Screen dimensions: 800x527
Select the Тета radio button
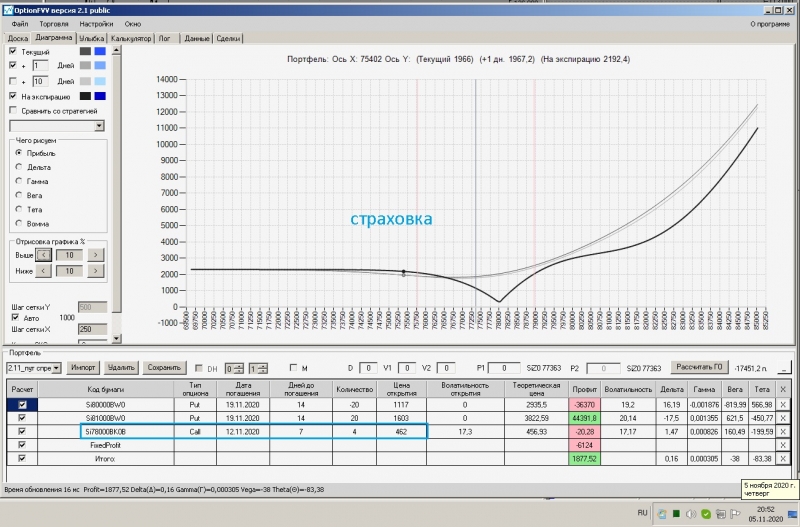[19, 209]
